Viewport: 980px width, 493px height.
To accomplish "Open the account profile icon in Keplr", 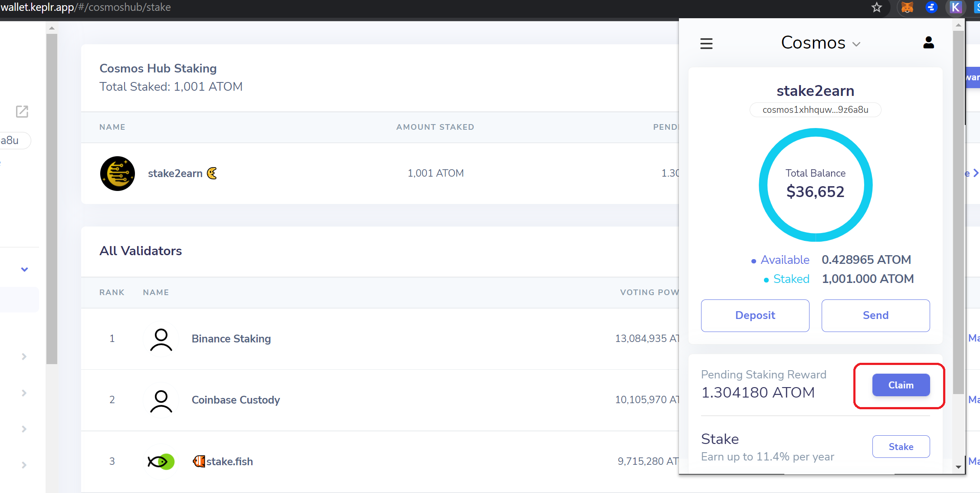I will coord(928,43).
